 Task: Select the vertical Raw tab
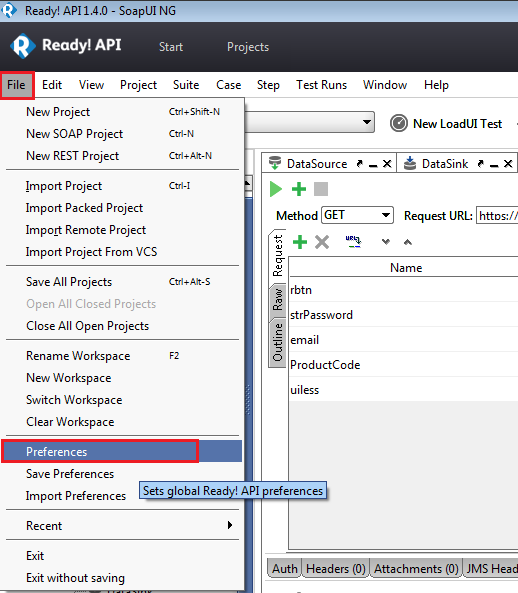pos(278,300)
